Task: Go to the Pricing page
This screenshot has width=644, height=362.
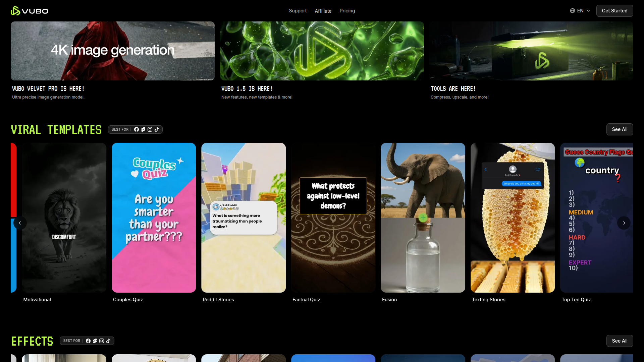Action: tap(347, 11)
